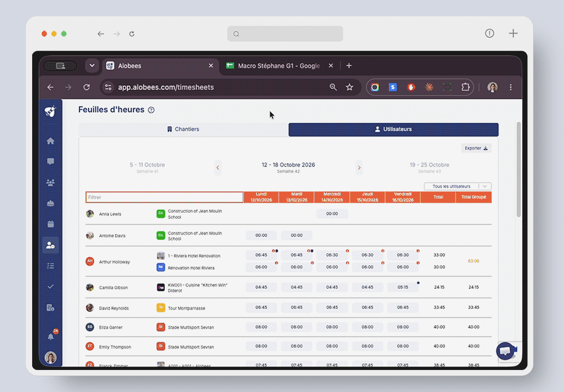Open the tab search chevron dropdown
This screenshot has width=564, height=392.
click(x=92, y=66)
